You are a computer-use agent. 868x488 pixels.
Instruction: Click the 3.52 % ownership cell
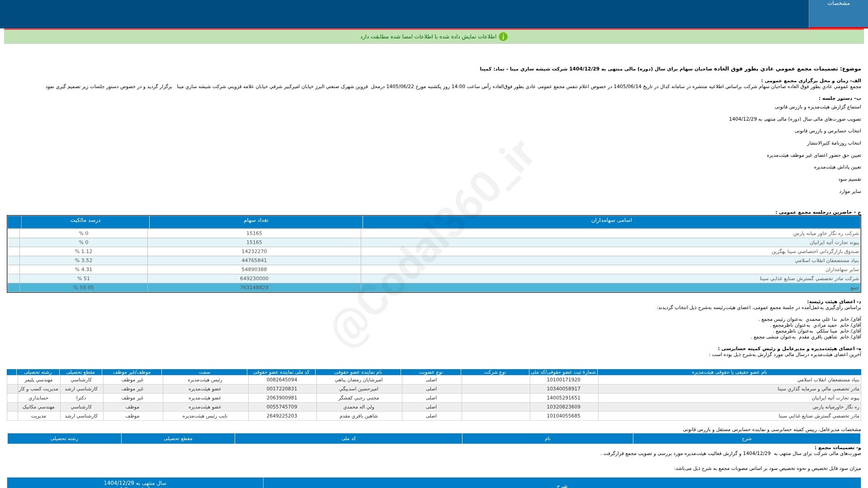(x=84, y=261)
